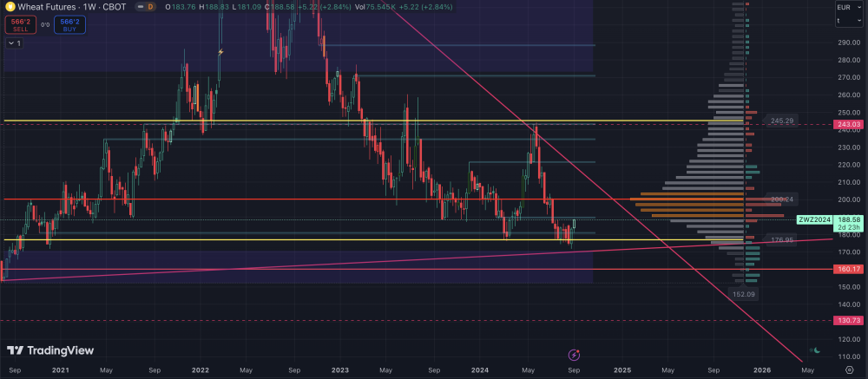
Task: Click the 176.95 level label
Action: coord(781,239)
